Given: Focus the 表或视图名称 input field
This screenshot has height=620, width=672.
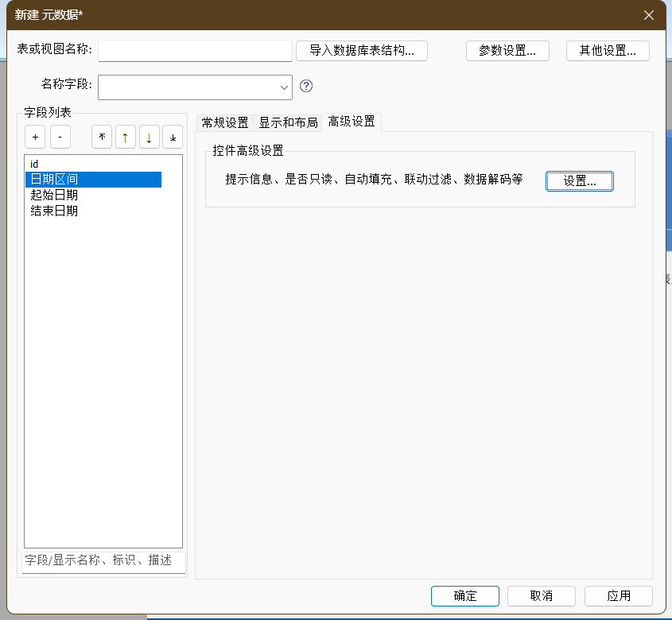Looking at the screenshot, I should pyautogui.click(x=195, y=50).
